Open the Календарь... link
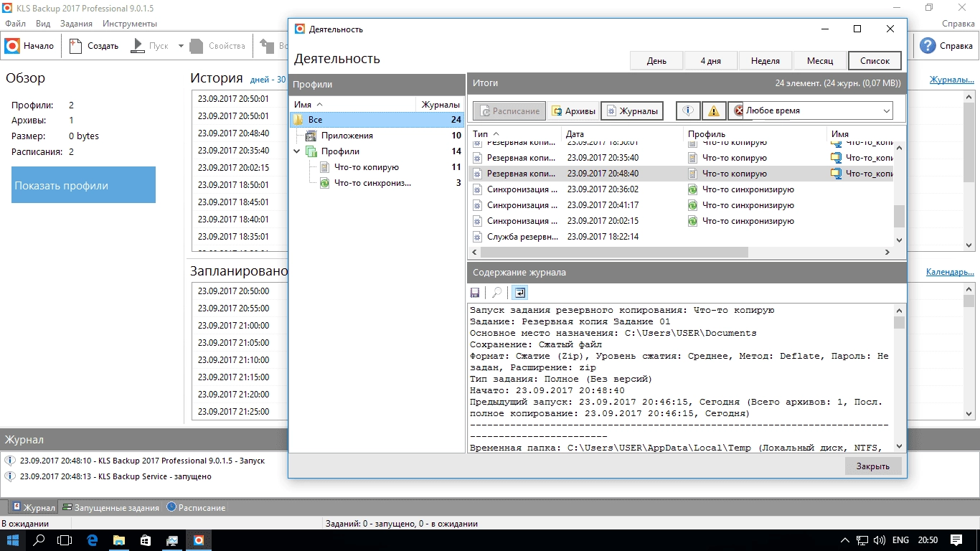 coord(950,272)
